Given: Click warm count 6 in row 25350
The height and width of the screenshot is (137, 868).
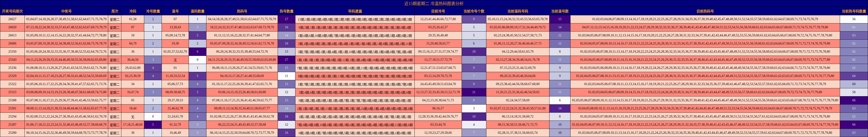Looking at the screenshot, I should tap(197, 52).
